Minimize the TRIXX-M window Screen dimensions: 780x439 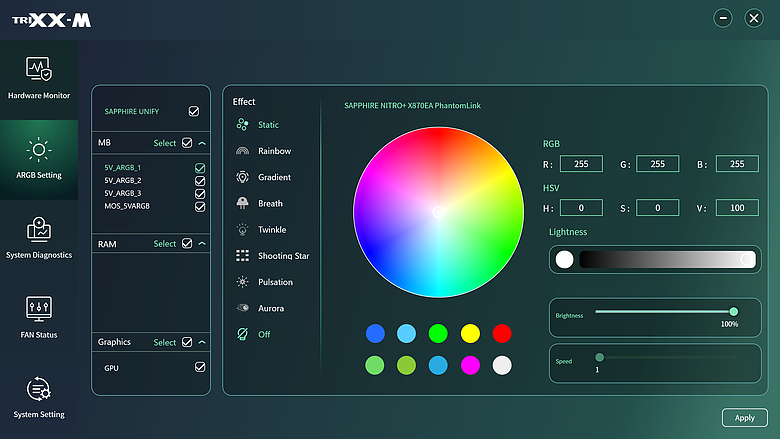tap(723, 18)
